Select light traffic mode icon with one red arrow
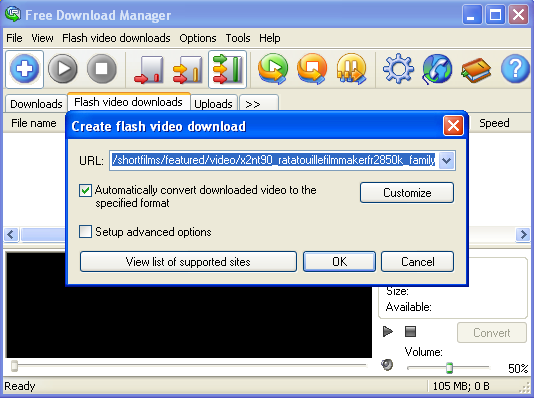 148,70
